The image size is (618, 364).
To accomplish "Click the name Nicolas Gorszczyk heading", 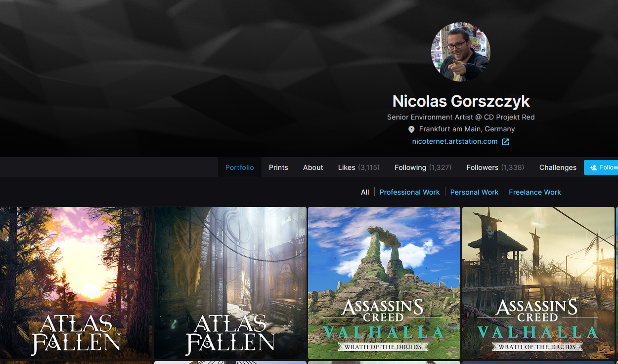I will pyautogui.click(x=461, y=101).
